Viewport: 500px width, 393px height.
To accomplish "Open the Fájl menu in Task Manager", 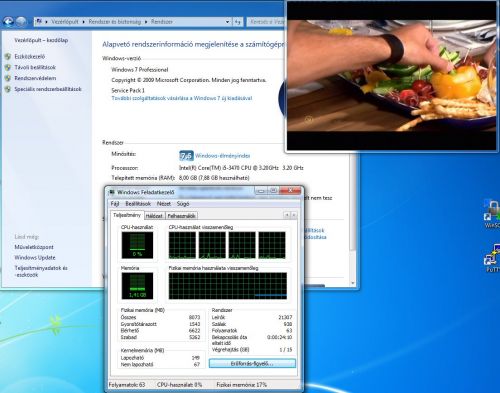I will point(115,204).
